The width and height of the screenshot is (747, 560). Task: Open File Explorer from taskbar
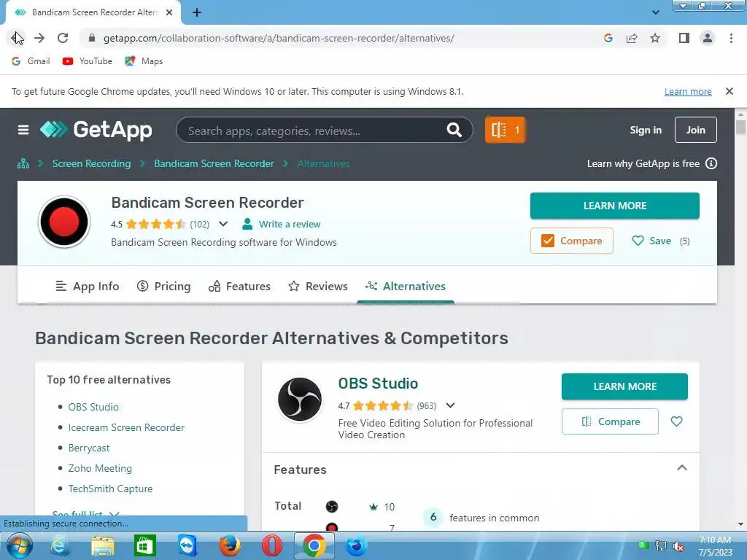103,545
